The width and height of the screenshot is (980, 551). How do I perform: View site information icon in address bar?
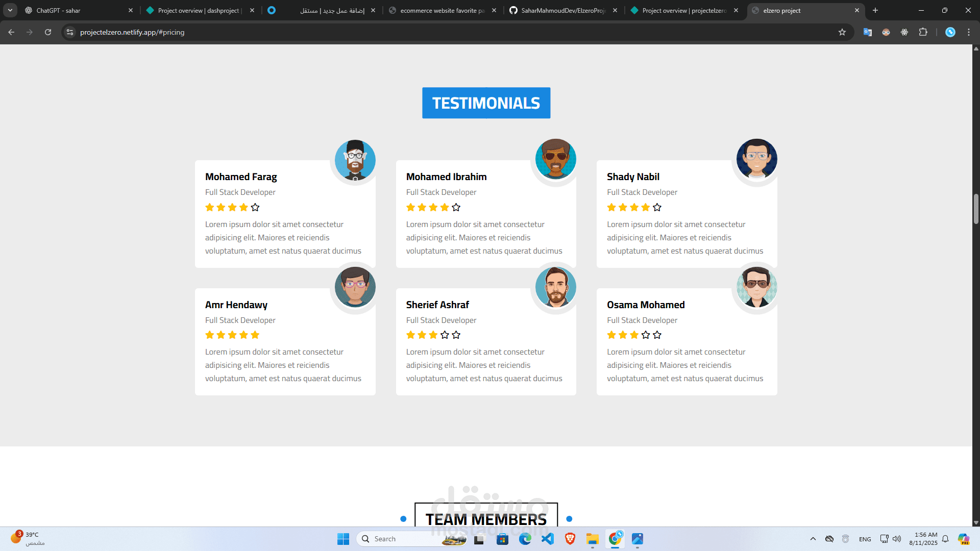[70, 32]
